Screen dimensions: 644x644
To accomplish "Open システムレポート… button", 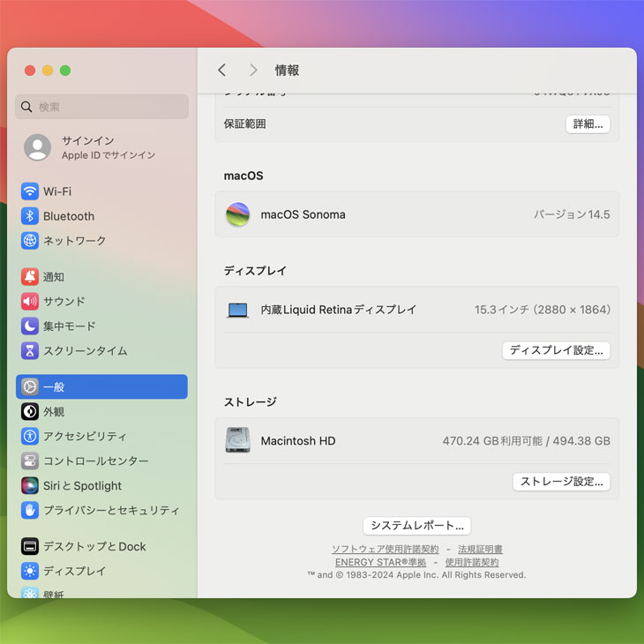I will (417, 526).
